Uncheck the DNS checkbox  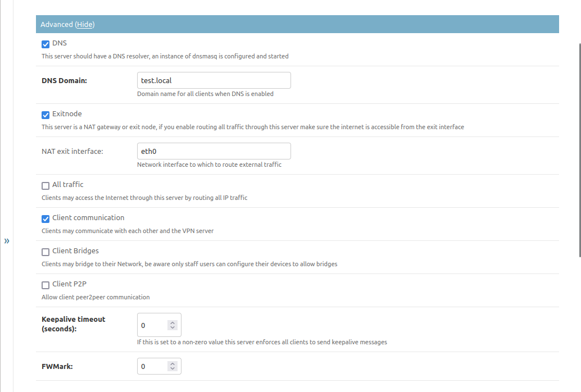pos(46,44)
